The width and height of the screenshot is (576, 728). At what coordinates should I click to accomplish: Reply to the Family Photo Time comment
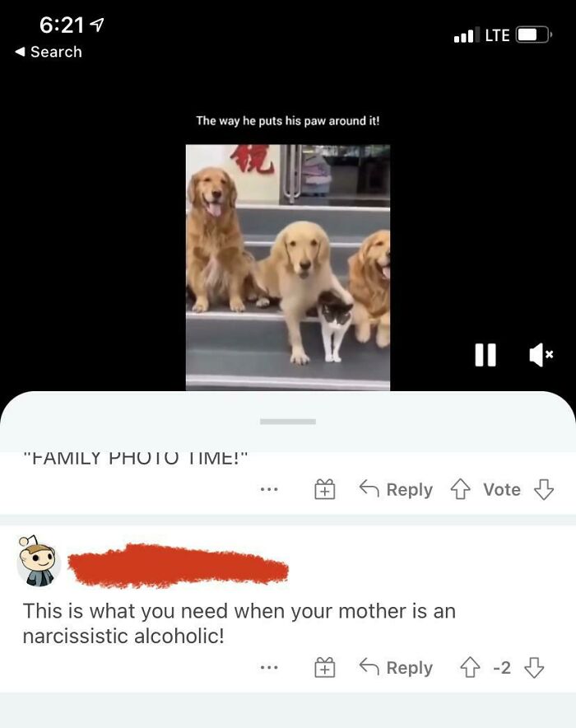pos(396,489)
